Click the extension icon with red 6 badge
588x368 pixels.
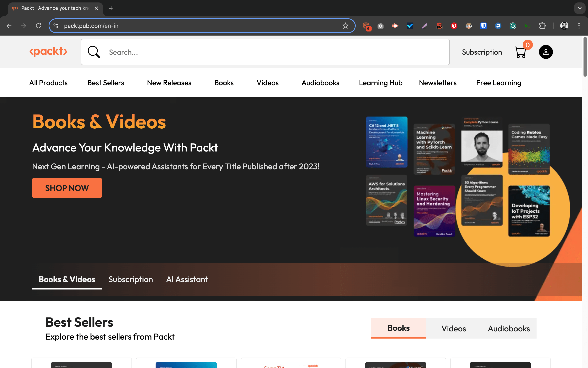click(x=366, y=26)
